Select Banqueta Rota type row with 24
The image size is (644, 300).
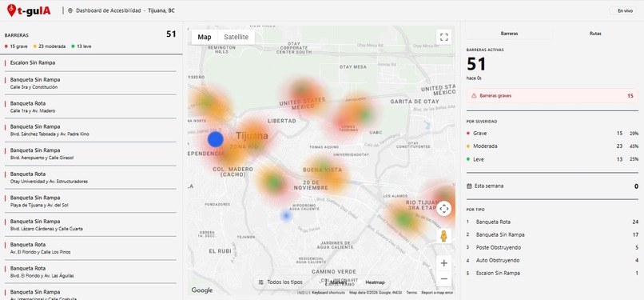click(x=552, y=222)
